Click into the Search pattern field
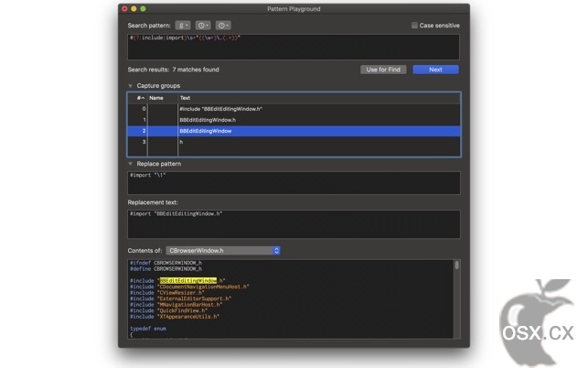588x368 pixels. pos(294,47)
